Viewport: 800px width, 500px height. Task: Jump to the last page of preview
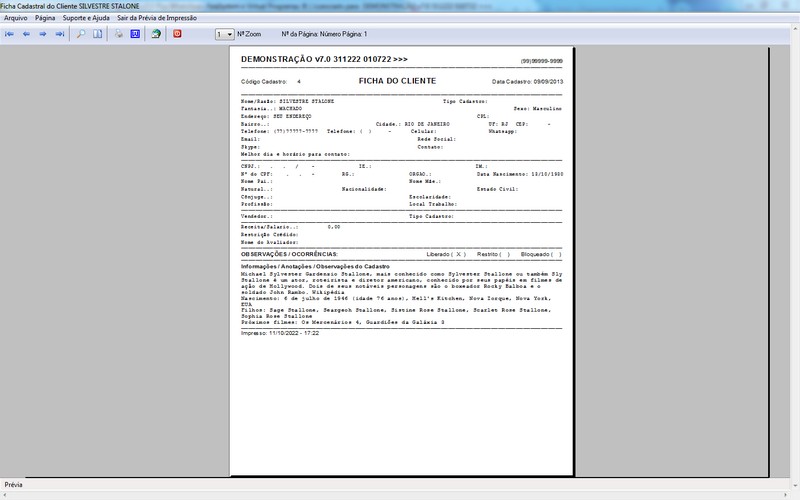60,34
